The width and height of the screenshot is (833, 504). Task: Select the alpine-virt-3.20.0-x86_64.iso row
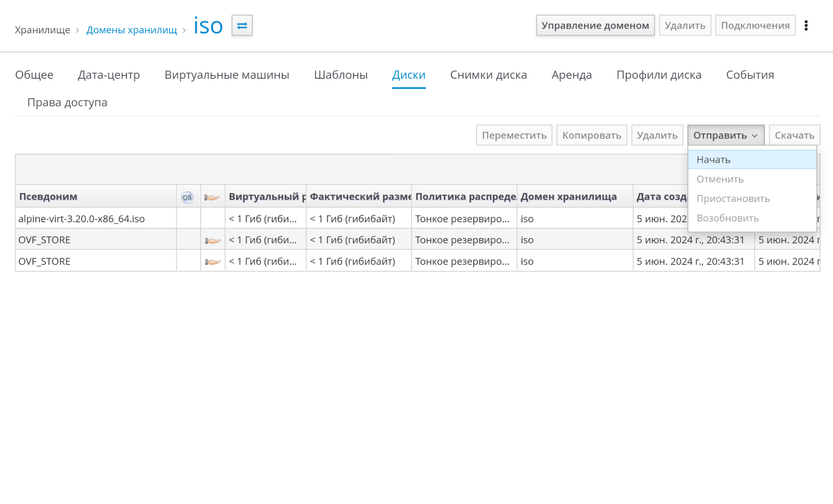[x=82, y=219]
